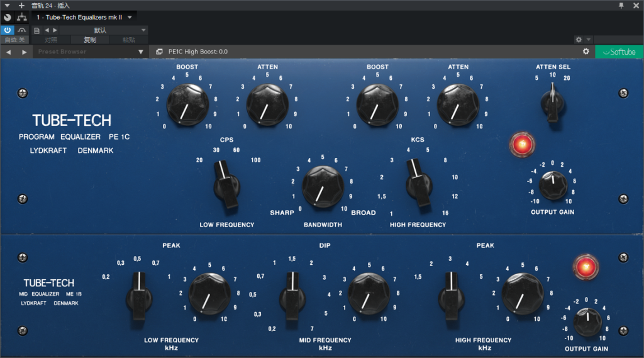Click the sidechain arc icon beside power
Viewport: 644px width, 358px height.
pyautogui.click(x=22, y=30)
